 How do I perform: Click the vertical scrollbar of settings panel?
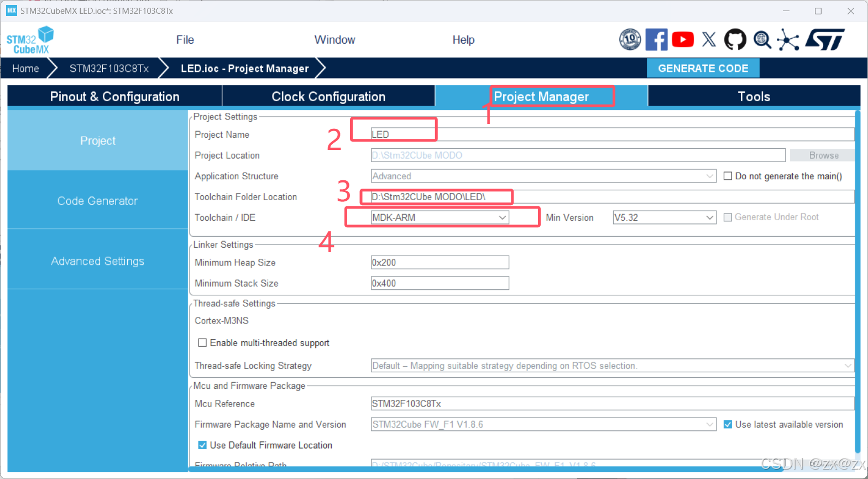click(857, 282)
